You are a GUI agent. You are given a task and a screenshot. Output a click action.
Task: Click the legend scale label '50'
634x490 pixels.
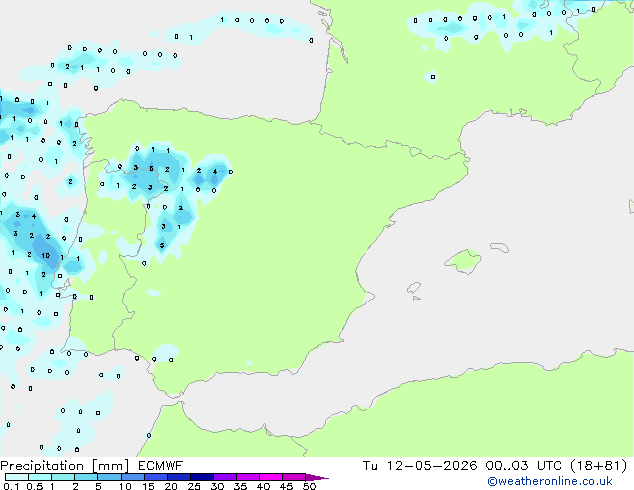tap(310, 486)
